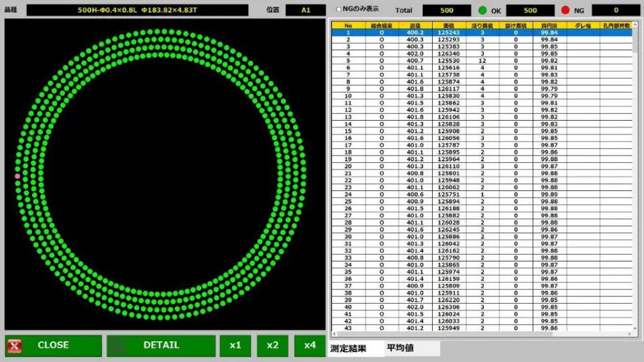Click the horizontal scrollbar left arrow
The width and height of the screenshot is (644, 362).
coord(334,334)
